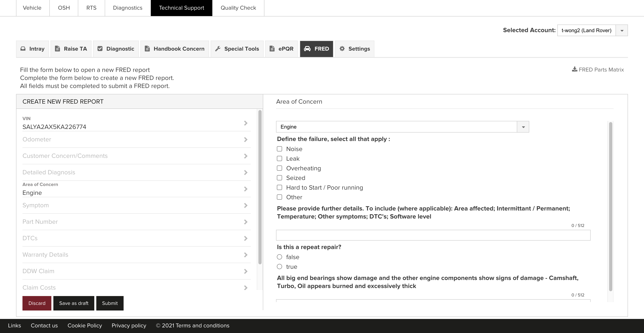Check the Other failure checkbox
This screenshot has width=644, height=333.
[279, 197]
